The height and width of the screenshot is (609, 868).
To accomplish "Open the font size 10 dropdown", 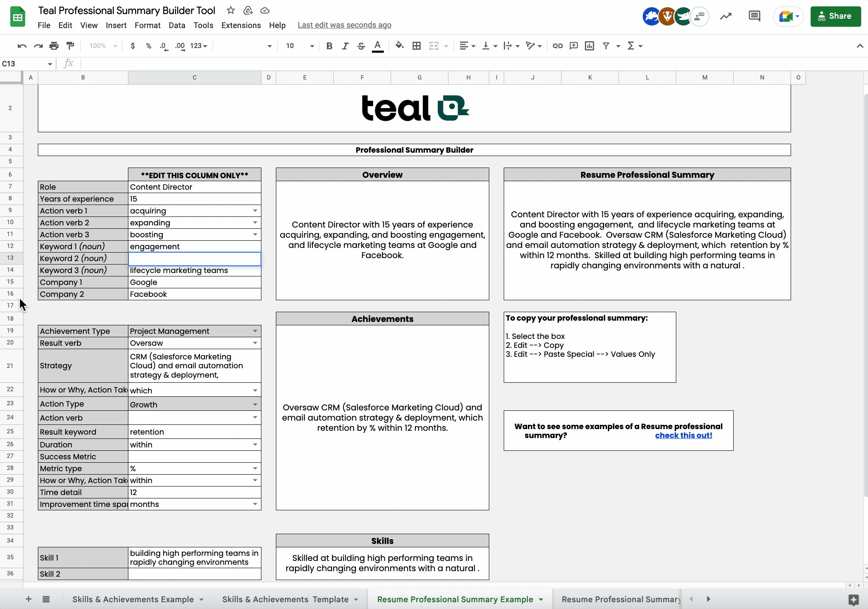I will point(300,46).
